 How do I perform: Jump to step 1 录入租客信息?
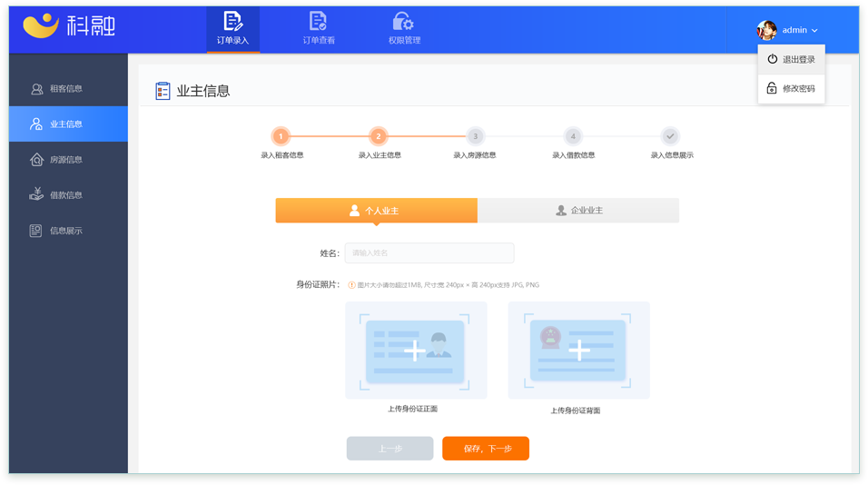pos(281,136)
